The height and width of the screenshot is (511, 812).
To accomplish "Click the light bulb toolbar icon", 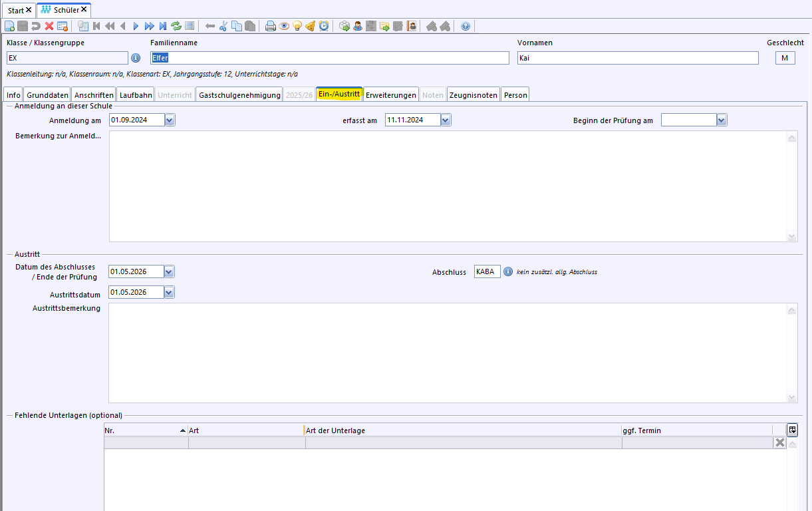I will pos(297,26).
